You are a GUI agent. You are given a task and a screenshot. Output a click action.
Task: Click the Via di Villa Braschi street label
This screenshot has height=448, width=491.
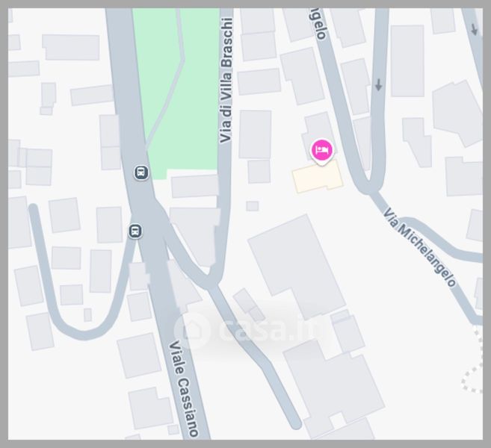[x=226, y=81]
